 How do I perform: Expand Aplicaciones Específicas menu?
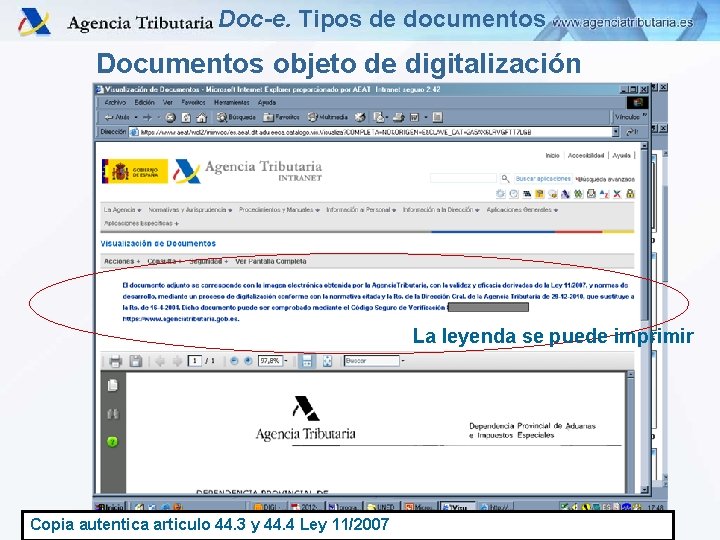141,224
